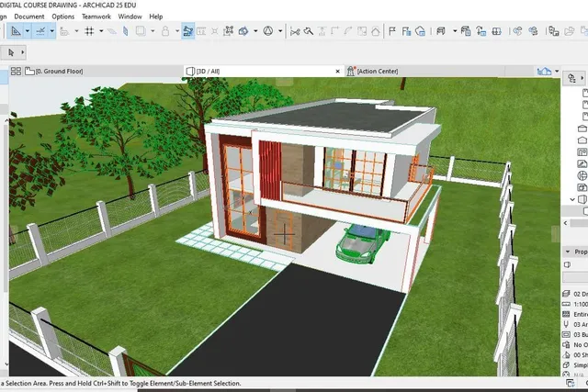
Task: Collapse the Properties panel triangle
Action: pyautogui.click(x=568, y=252)
